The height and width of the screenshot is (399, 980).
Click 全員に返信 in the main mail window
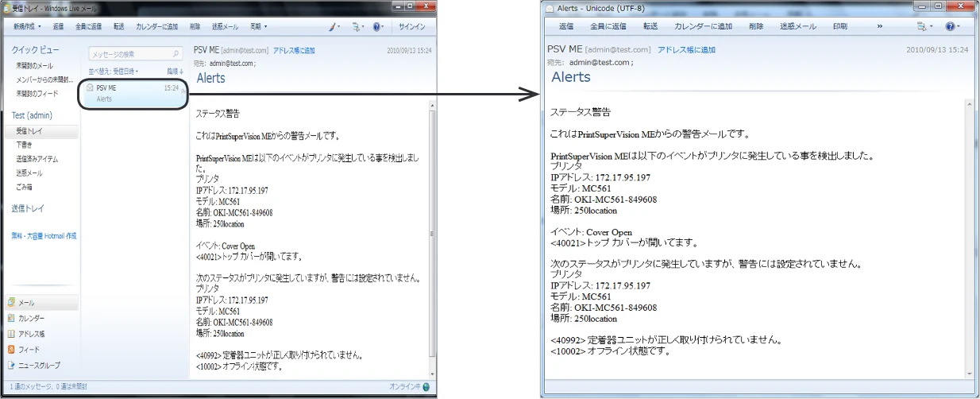pyautogui.click(x=88, y=26)
